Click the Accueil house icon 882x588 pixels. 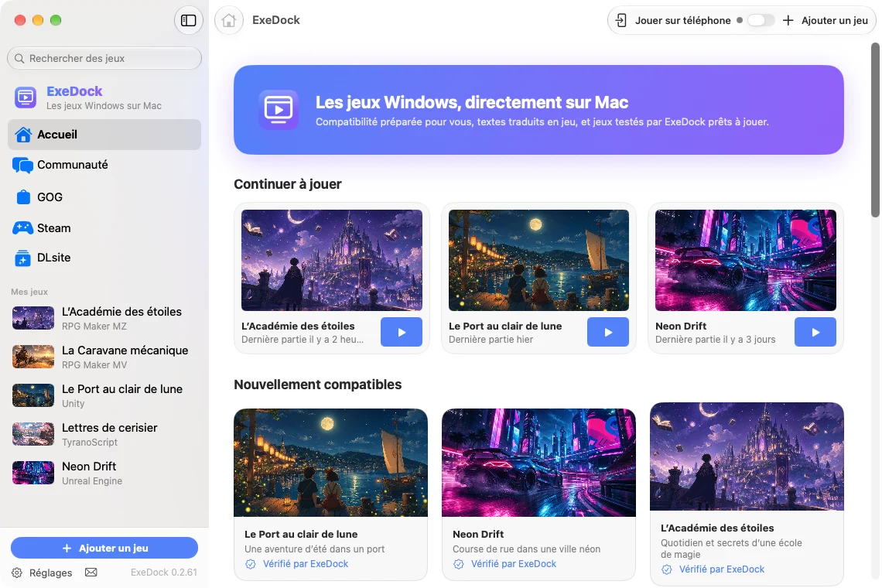pyautogui.click(x=23, y=135)
